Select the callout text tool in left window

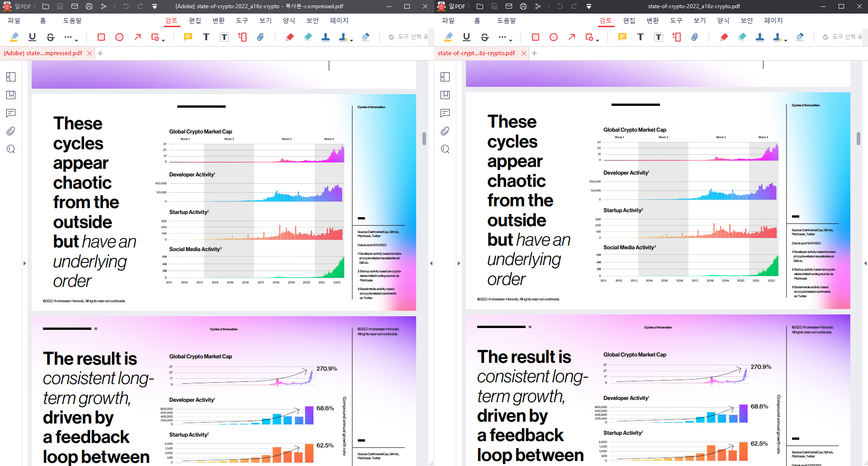pyautogui.click(x=242, y=37)
